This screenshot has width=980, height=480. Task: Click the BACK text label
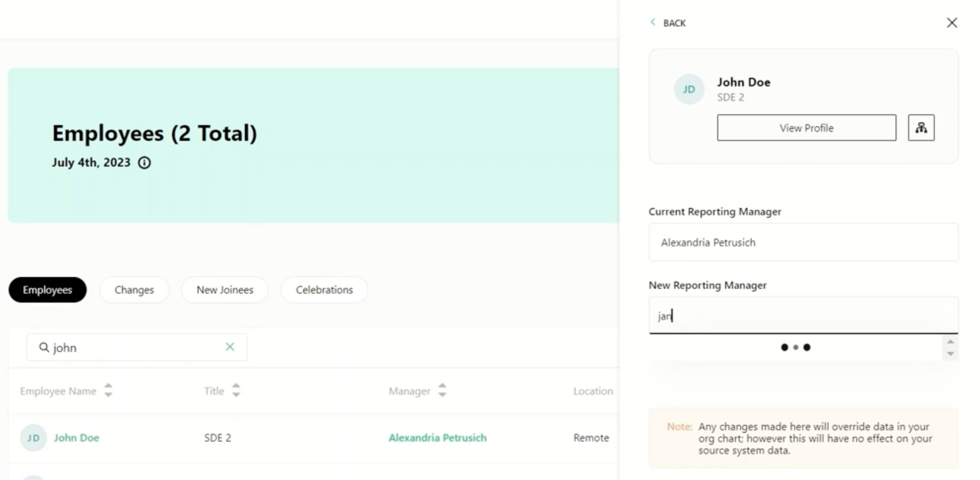point(674,23)
